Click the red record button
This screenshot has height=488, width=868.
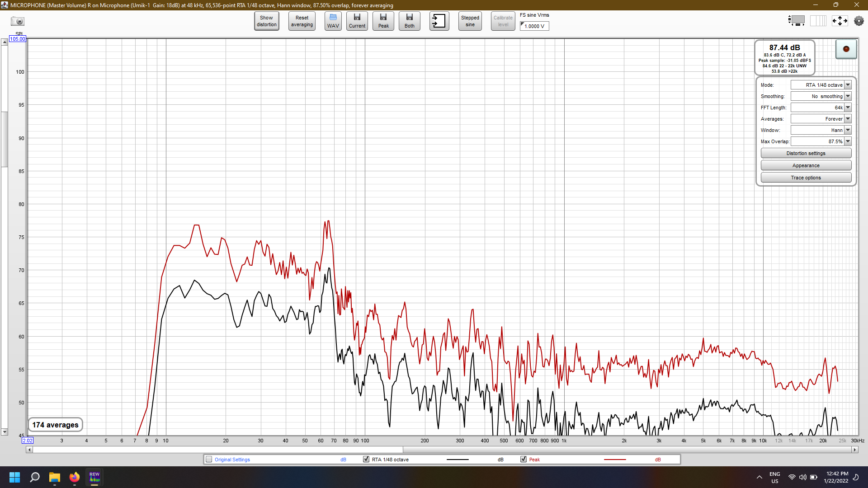coord(846,49)
